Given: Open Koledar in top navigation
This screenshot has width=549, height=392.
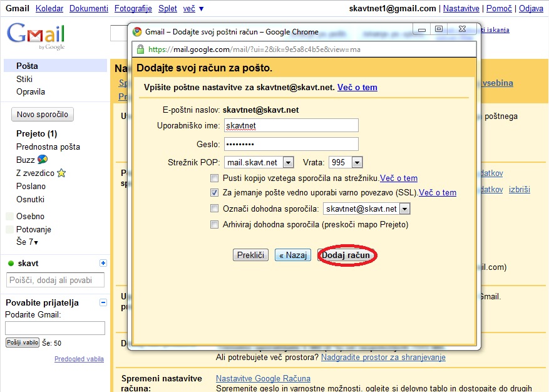Looking at the screenshot, I should point(49,8).
